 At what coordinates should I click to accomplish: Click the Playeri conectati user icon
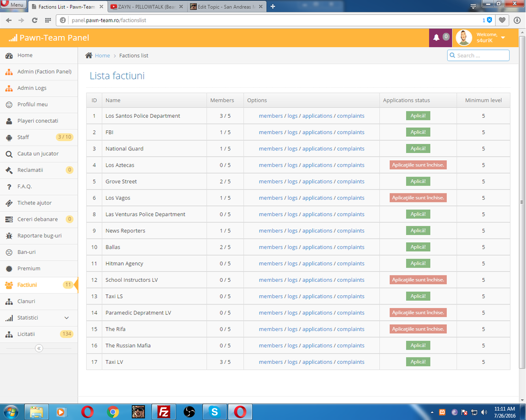pyautogui.click(x=9, y=121)
